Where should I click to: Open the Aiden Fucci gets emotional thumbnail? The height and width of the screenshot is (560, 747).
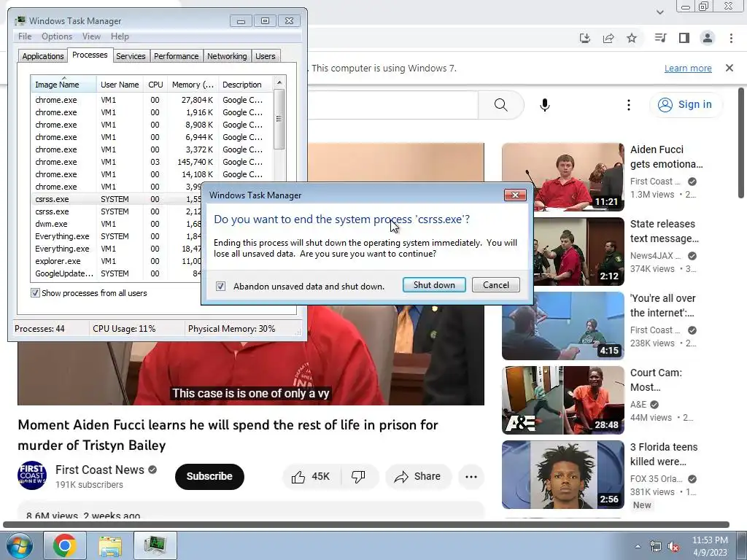pos(562,176)
